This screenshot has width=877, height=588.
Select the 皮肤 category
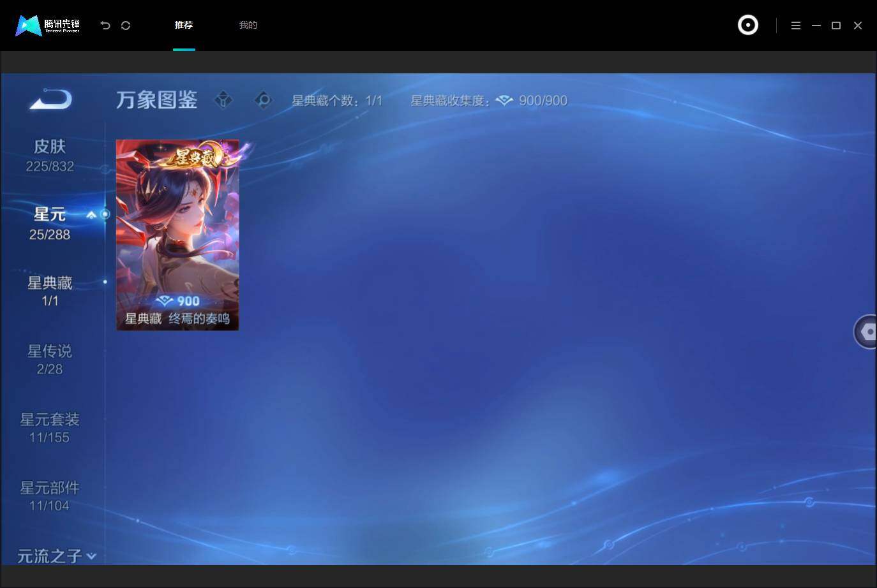click(x=50, y=156)
